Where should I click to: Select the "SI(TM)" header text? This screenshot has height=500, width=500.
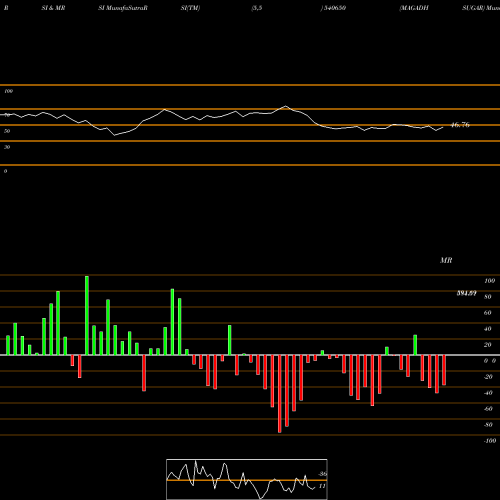click(x=190, y=8)
